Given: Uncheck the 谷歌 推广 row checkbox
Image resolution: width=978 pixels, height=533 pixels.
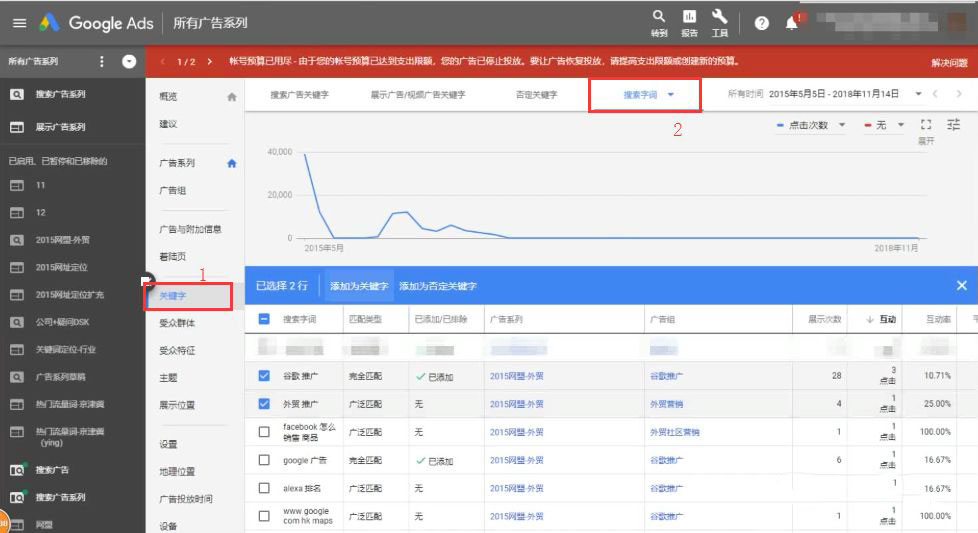Looking at the screenshot, I should [264, 376].
